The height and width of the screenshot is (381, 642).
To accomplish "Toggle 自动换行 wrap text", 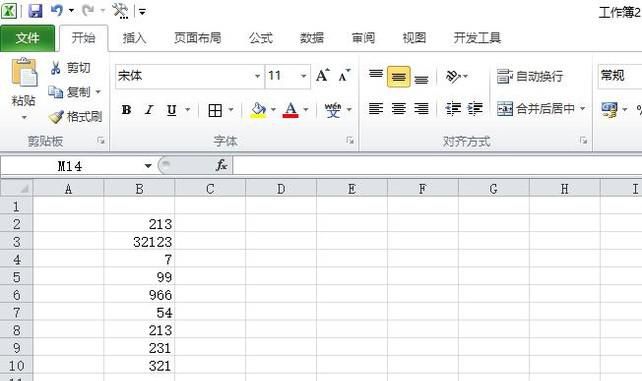I will pos(530,76).
